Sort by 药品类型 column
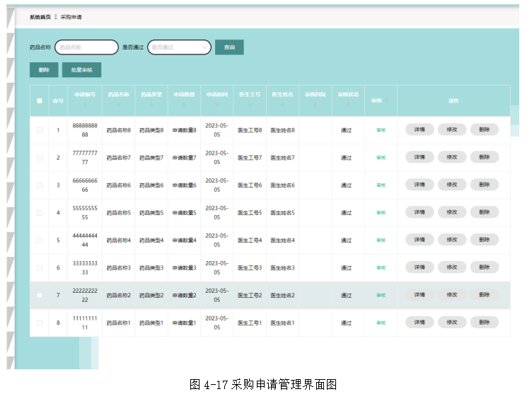Image resolution: width=532 pixels, height=399 pixels. pos(151,105)
